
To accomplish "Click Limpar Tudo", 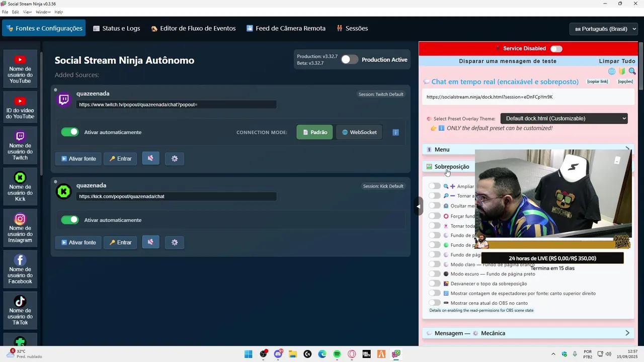I will [617, 61].
